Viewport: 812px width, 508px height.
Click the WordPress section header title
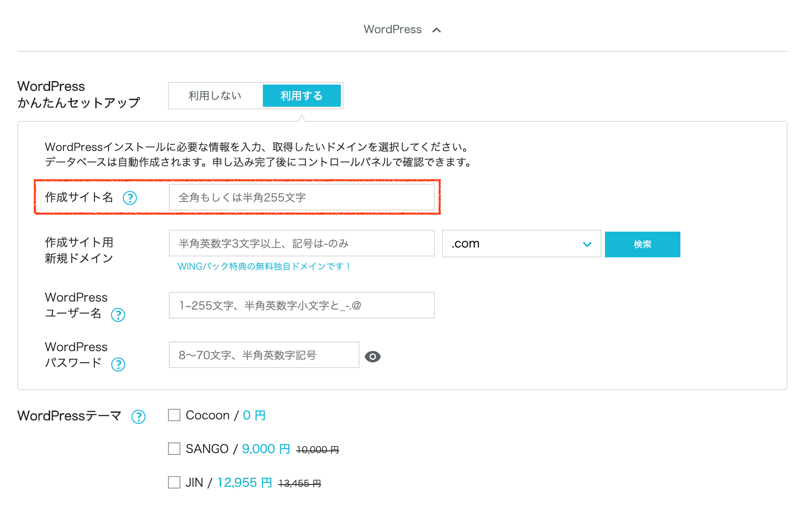[392, 30]
